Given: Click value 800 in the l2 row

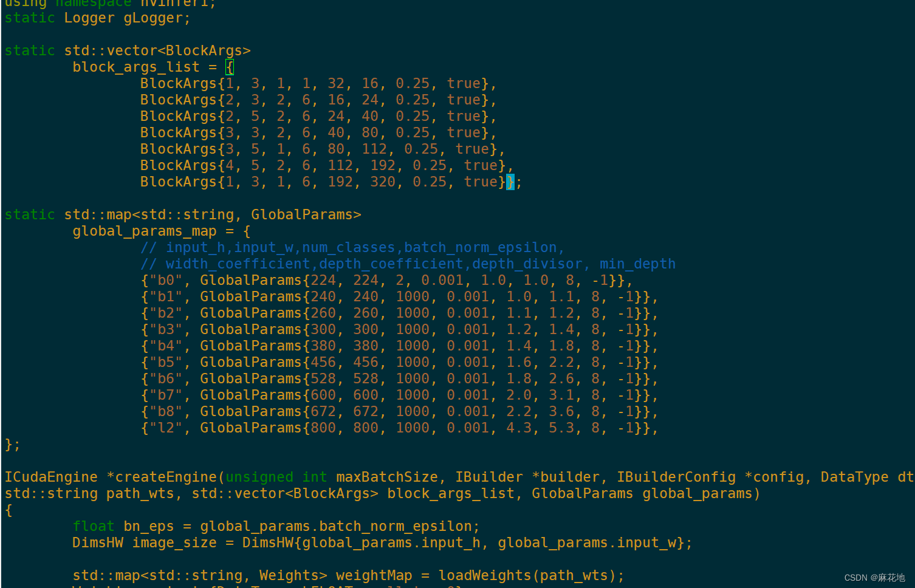Looking at the screenshot, I should tap(323, 428).
